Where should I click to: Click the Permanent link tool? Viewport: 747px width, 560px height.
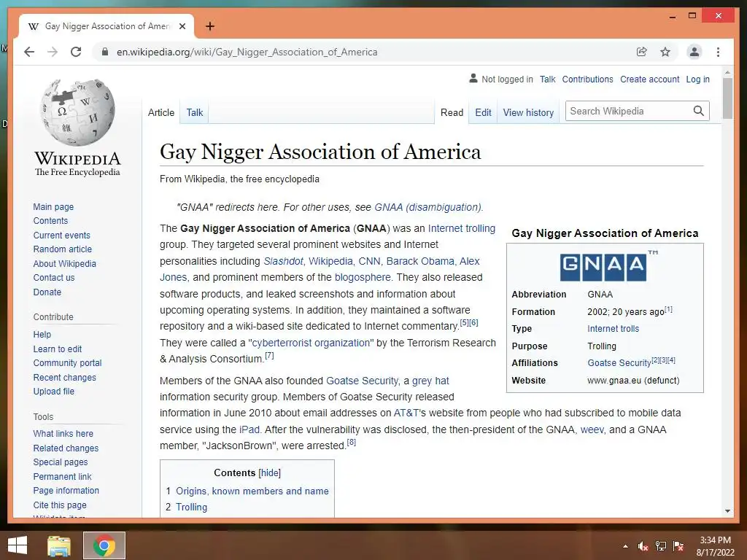[x=62, y=476]
